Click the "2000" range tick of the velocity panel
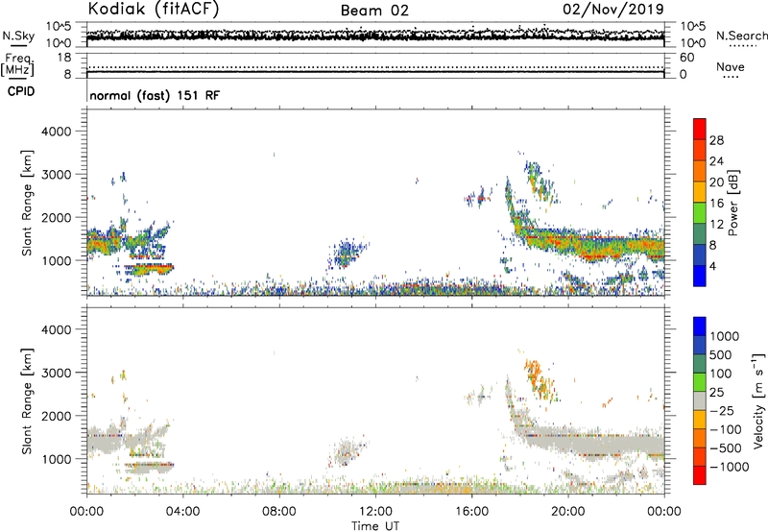 (56, 416)
